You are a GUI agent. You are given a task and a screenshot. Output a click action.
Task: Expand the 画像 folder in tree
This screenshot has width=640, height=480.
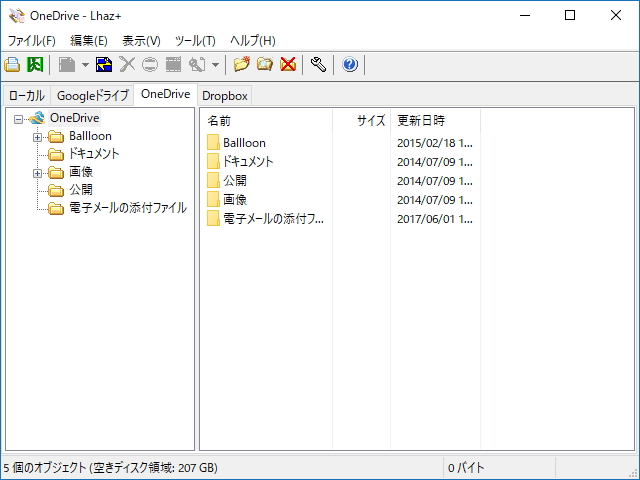37,173
